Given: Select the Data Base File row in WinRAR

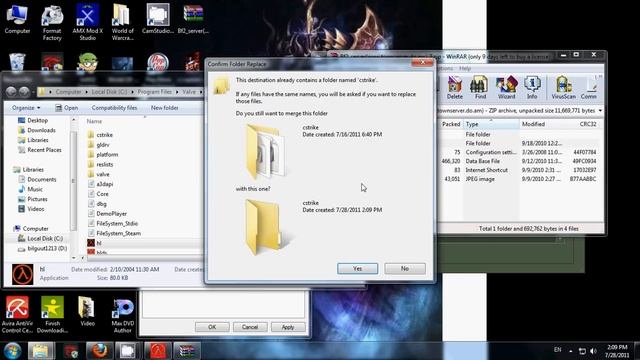Looking at the screenshot, I should coord(519,161).
